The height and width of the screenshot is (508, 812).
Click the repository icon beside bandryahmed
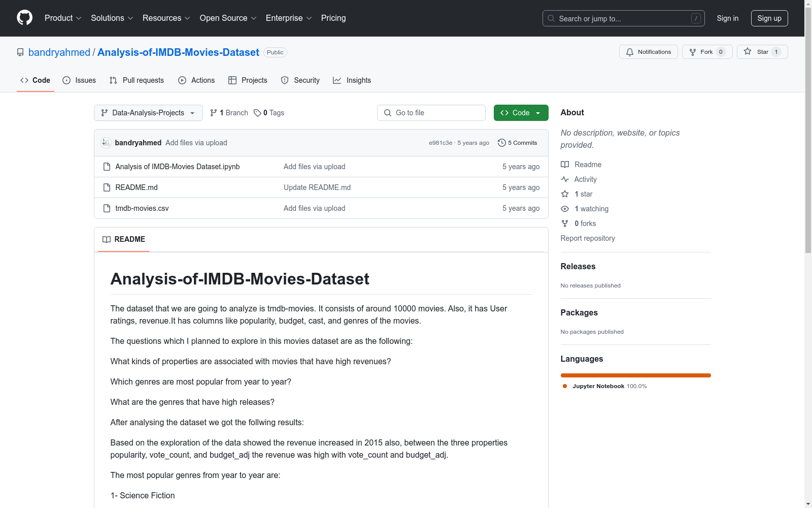tap(20, 52)
